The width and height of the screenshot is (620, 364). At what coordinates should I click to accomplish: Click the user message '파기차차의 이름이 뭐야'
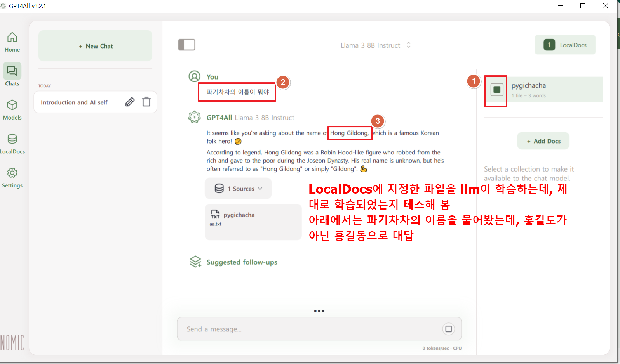[x=238, y=92]
